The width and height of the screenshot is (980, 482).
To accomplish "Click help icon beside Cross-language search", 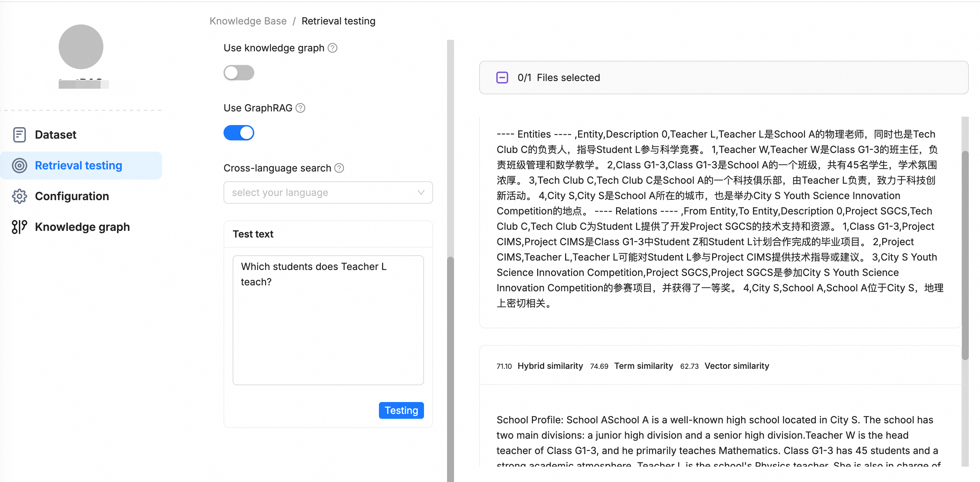I will (339, 168).
